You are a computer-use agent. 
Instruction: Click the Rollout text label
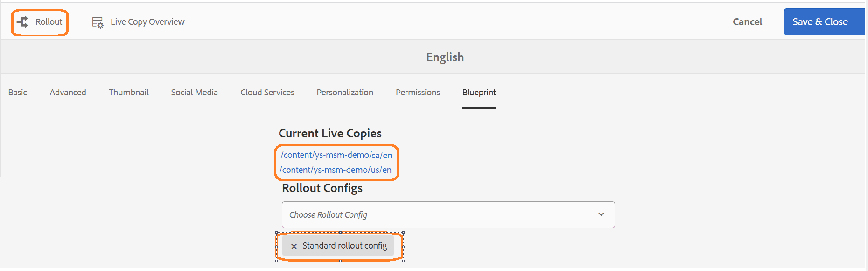(49, 22)
